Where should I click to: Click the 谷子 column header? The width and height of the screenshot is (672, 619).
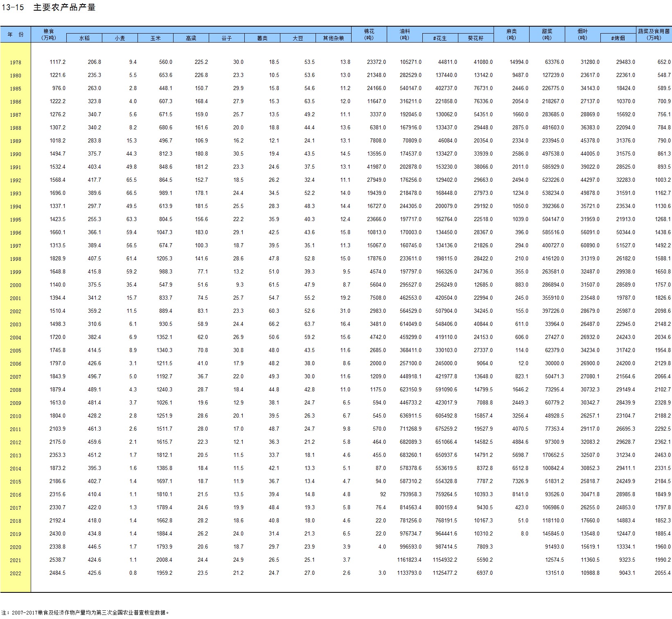(x=227, y=38)
